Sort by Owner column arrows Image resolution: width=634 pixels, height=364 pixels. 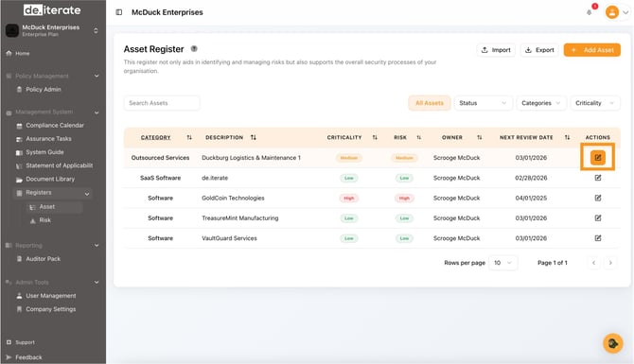[x=479, y=138]
